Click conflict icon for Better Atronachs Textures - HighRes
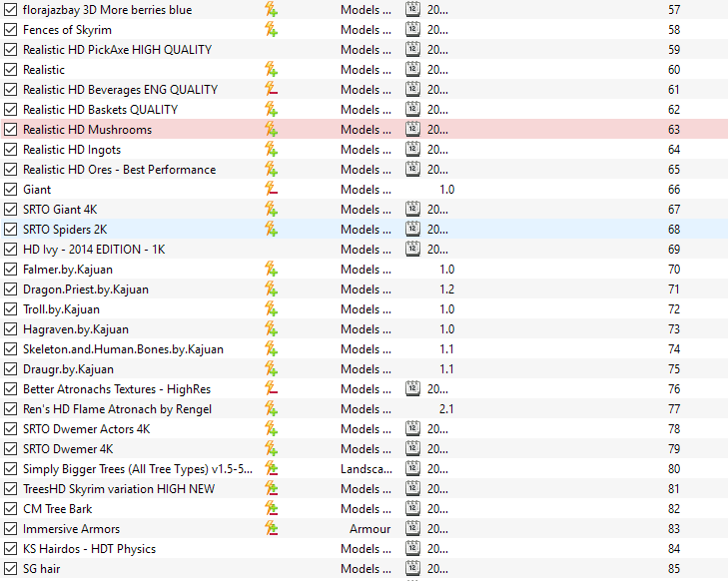Image resolution: width=728 pixels, height=581 pixels. [271, 389]
